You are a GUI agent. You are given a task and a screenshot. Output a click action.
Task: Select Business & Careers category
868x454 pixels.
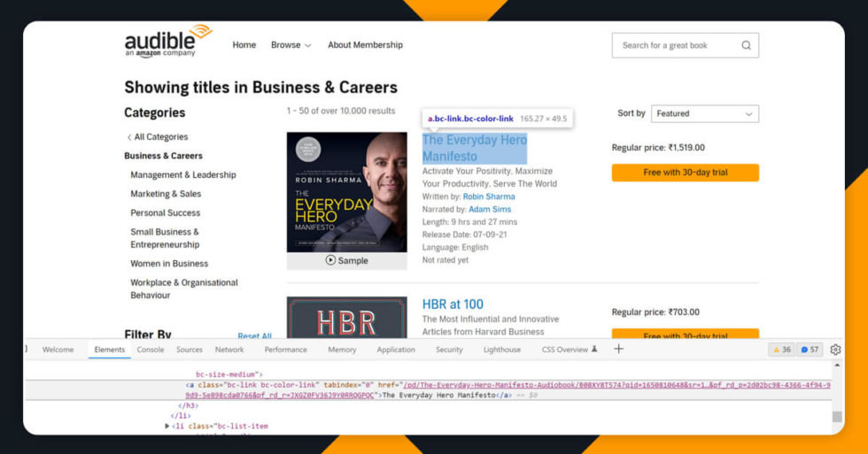click(163, 156)
